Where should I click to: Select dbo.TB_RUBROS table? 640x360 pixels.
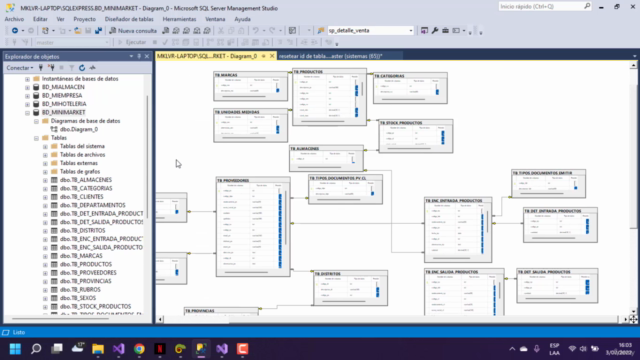pos(80,290)
